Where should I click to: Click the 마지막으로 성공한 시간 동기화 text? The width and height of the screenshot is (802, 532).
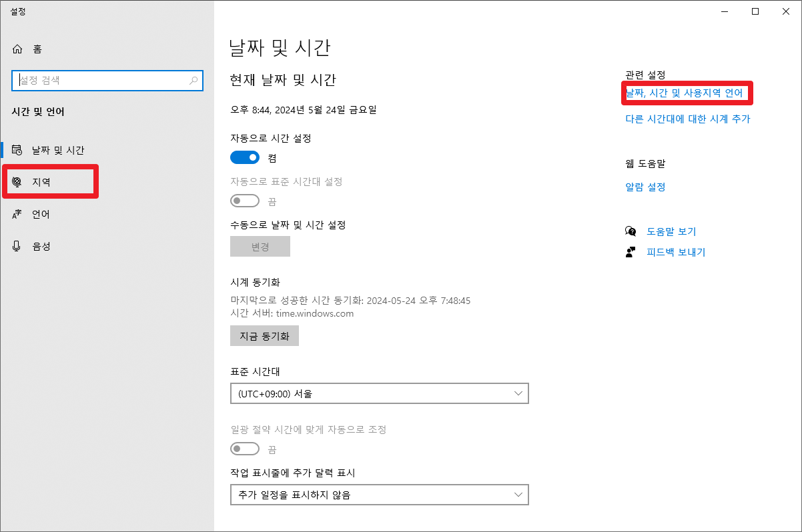coord(350,301)
